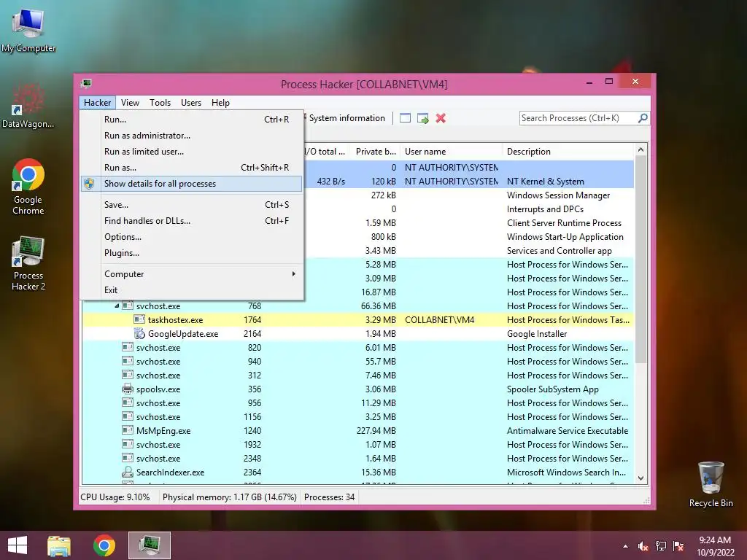
Task: Click NT Kernel & System description
Action: pos(545,182)
